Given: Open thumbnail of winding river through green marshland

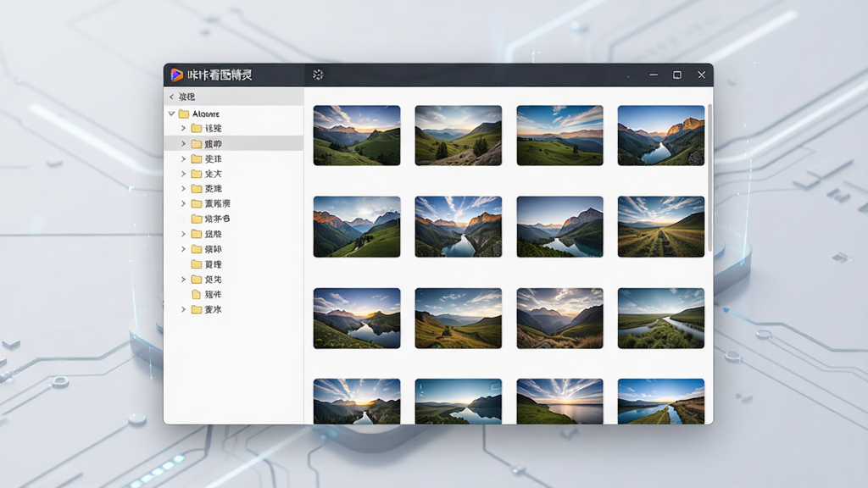Looking at the screenshot, I should tap(661, 319).
